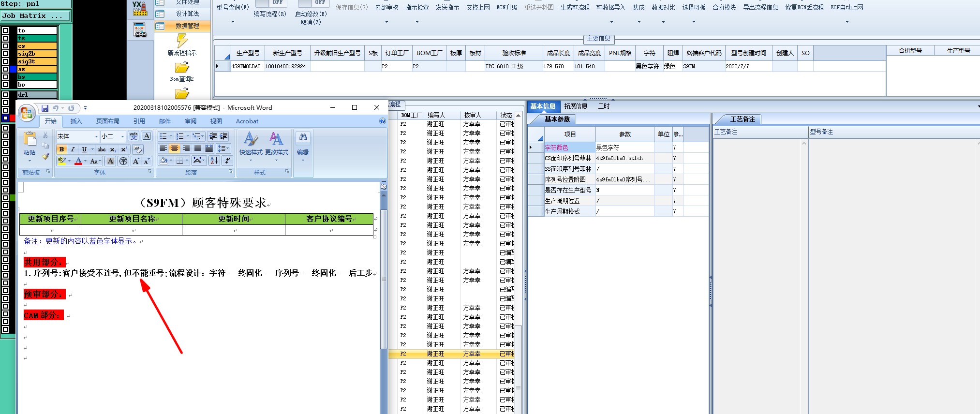Click the 新流程指示 lightning icon
The width and height of the screenshot is (980, 414).
click(x=182, y=41)
